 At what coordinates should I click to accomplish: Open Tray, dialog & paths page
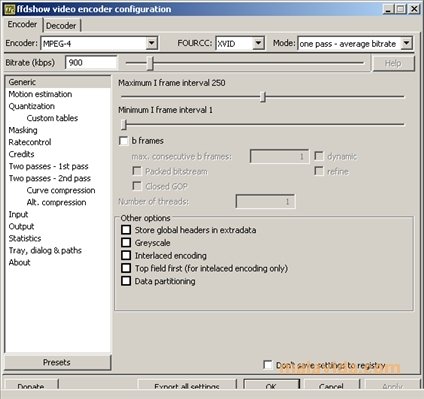tap(58, 250)
